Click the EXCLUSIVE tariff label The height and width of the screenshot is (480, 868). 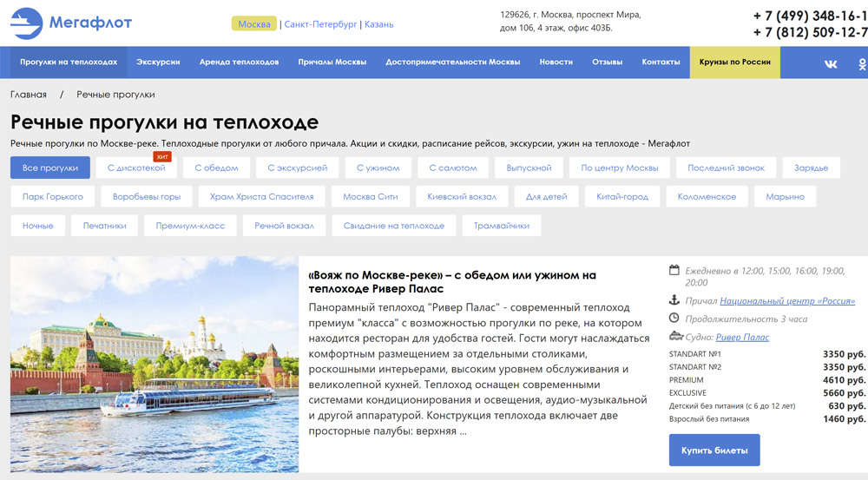[x=687, y=392]
